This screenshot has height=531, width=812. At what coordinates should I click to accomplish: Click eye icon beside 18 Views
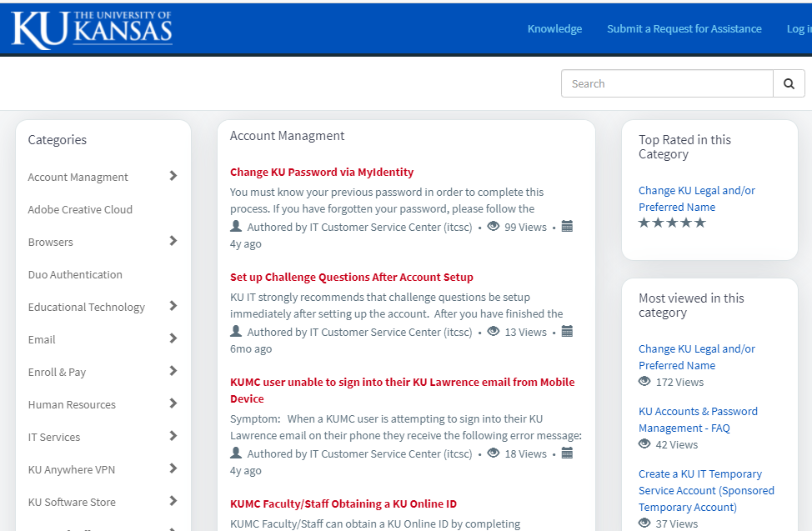point(494,453)
